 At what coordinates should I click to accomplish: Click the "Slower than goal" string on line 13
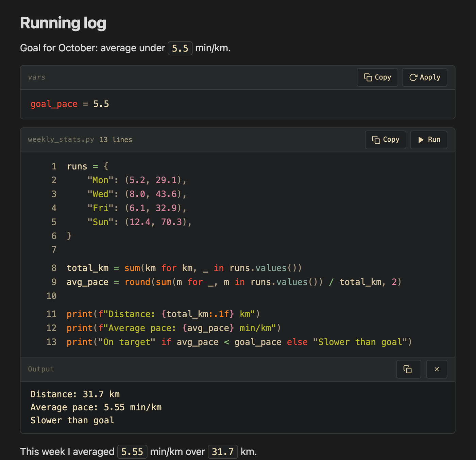click(x=360, y=342)
